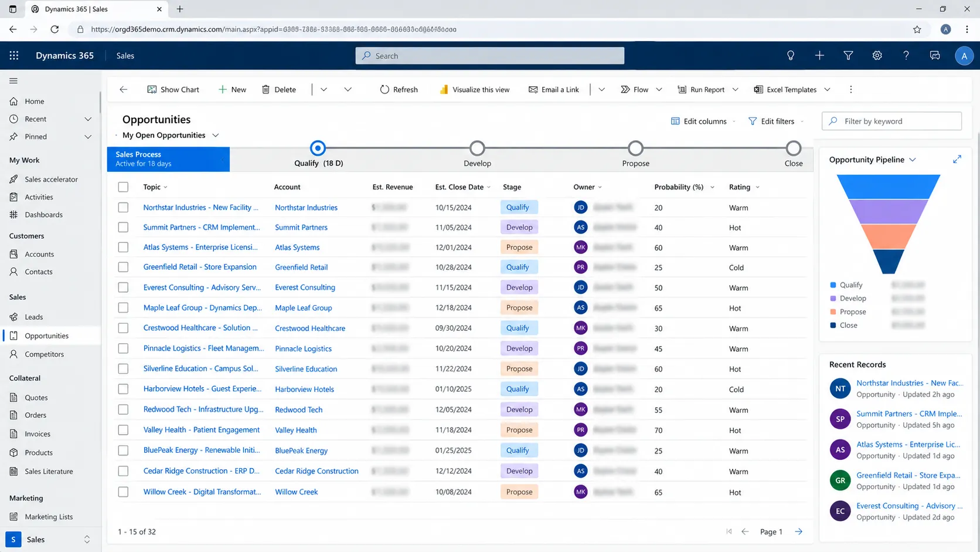Go to the next page arrow
Viewport: 980px width, 552px height.
tap(799, 531)
